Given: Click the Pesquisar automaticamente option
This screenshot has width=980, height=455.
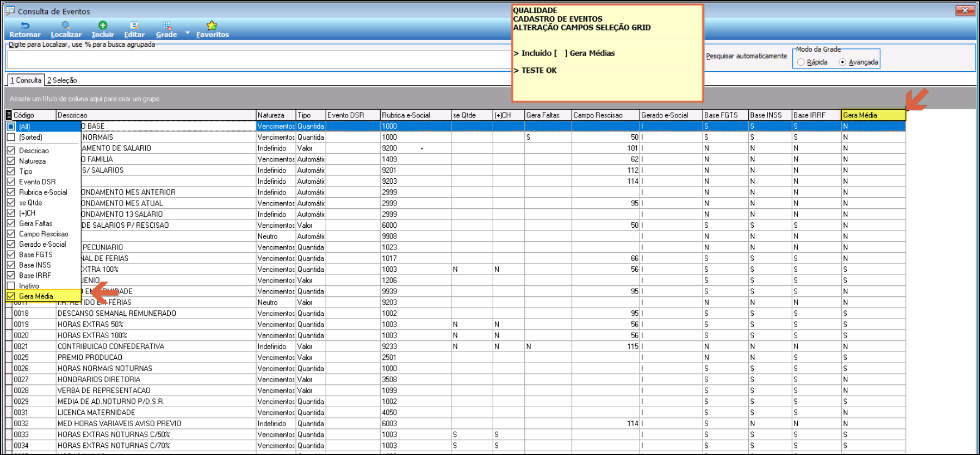Looking at the screenshot, I should pyautogui.click(x=746, y=56).
